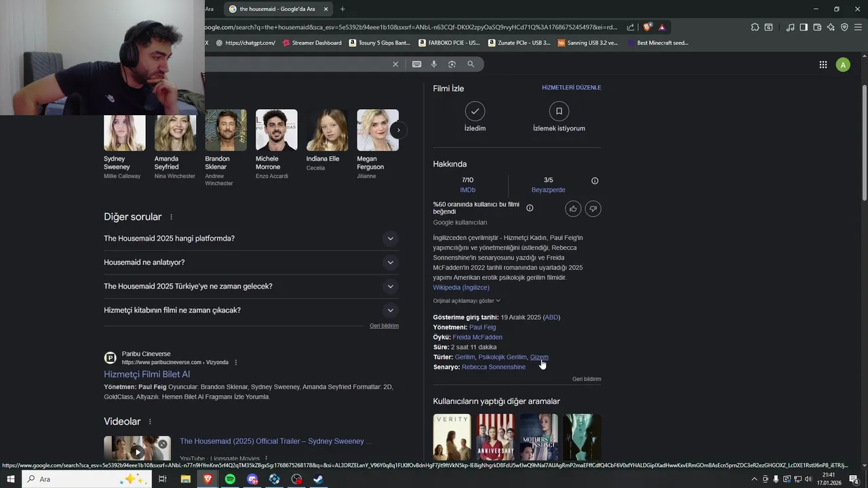868x488 pixels.
Task: Open the Tosuny 5 Gbps bookmark
Action: 380,43
